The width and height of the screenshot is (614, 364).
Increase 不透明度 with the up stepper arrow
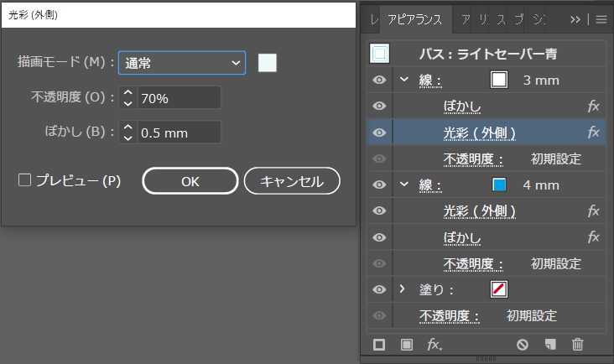(x=128, y=93)
